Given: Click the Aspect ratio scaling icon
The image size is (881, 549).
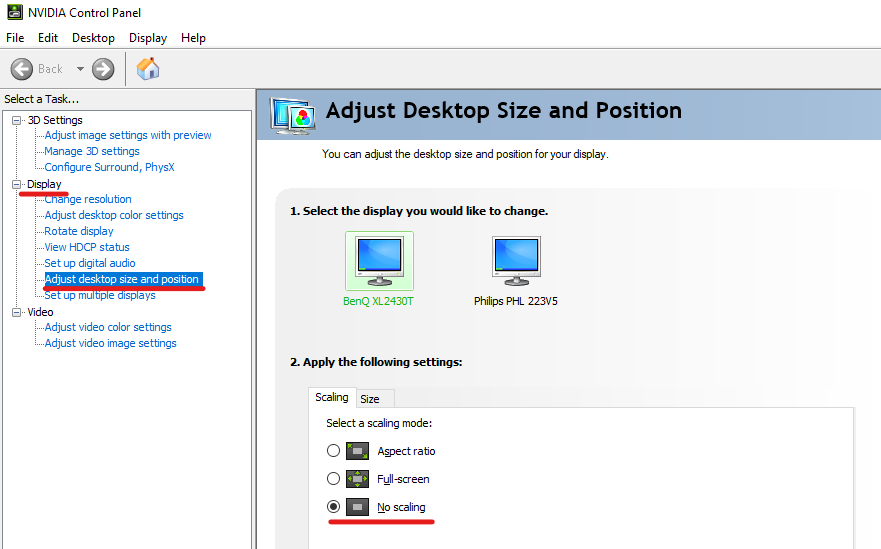Looking at the screenshot, I should click(x=357, y=451).
